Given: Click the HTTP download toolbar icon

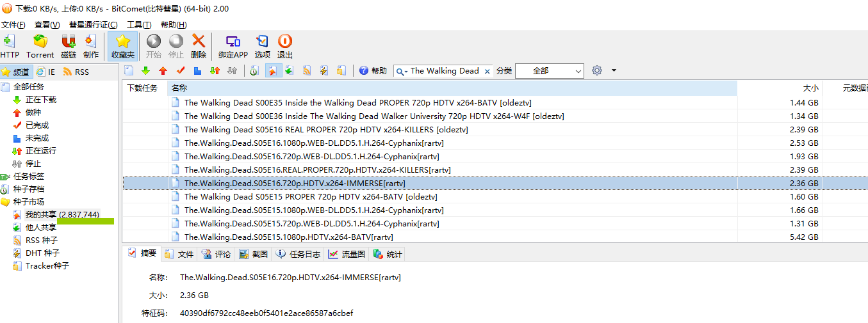Looking at the screenshot, I should (10, 47).
